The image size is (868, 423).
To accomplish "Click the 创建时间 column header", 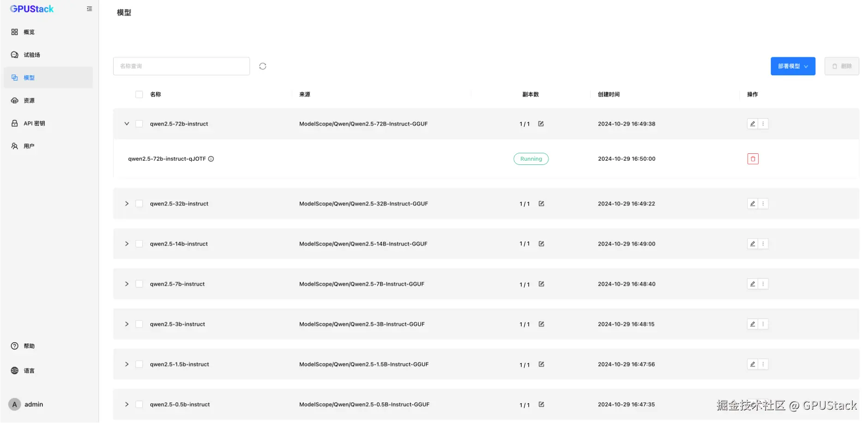I will point(609,94).
